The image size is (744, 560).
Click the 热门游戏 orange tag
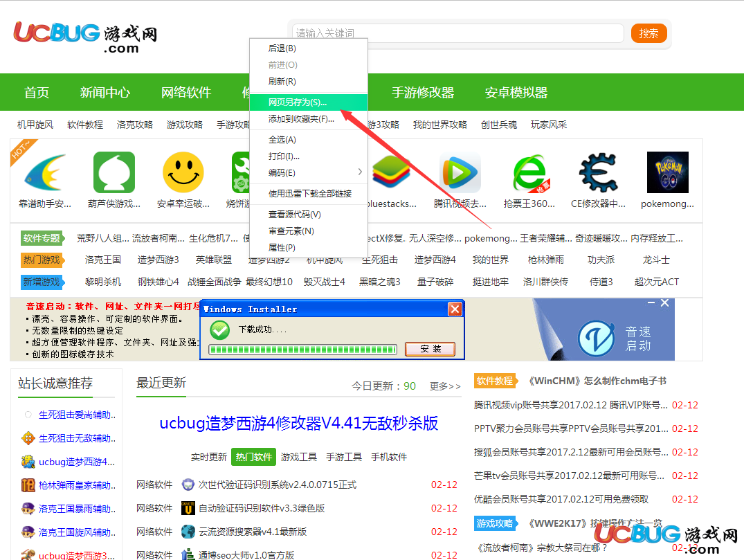[x=43, y=260]
